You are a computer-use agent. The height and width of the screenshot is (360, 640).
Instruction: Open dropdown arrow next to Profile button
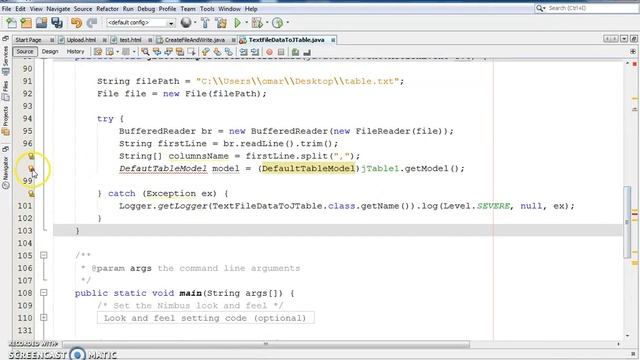(287, 23)
